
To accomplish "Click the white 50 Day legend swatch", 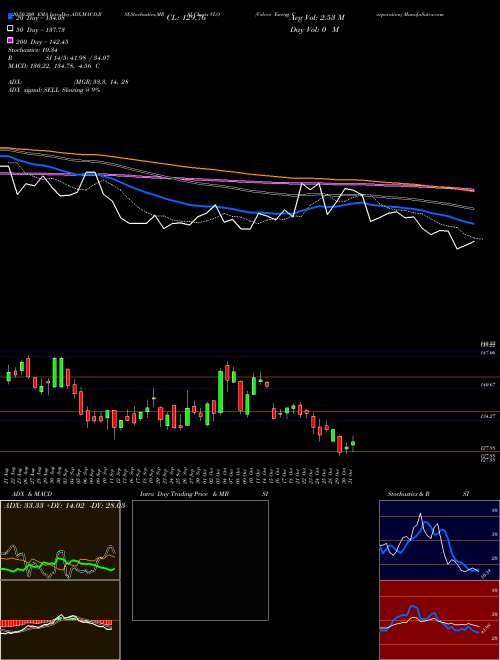I will click(10, 29).
